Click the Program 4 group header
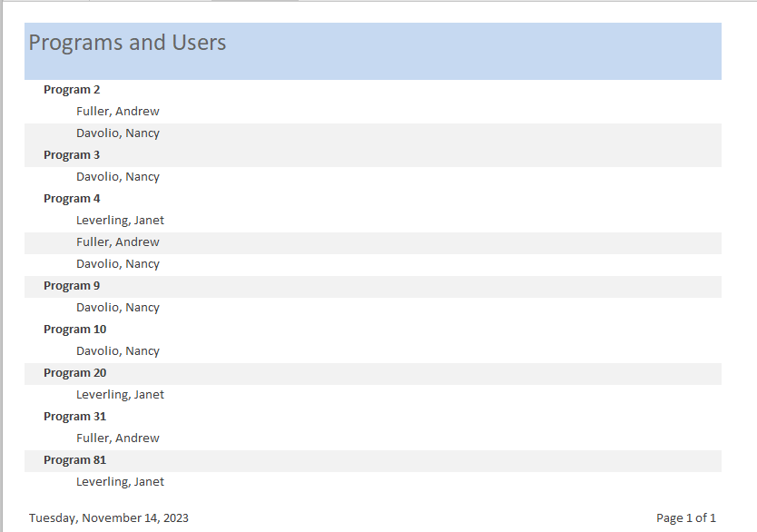The height and width of the screenshot is (532, 757). 72,199
